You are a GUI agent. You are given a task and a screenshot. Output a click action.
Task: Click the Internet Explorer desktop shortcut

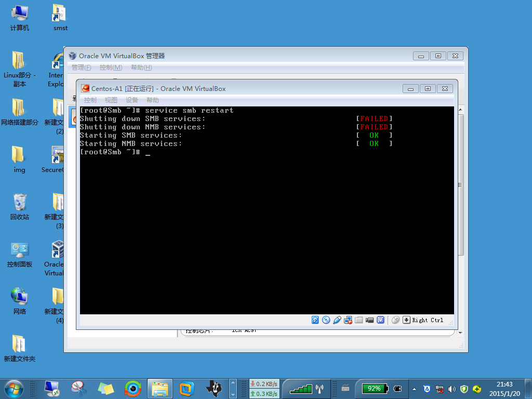coord(56,69)
